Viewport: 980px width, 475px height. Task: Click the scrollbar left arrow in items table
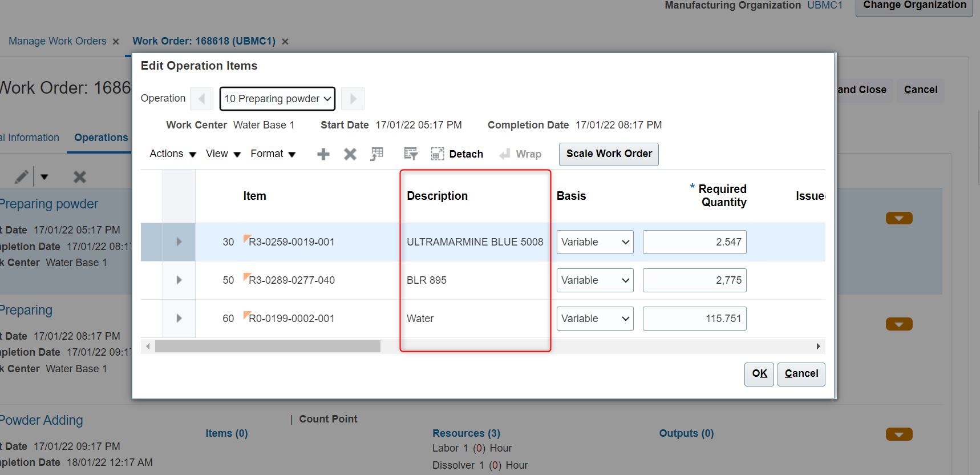click(x=148, y=347)
